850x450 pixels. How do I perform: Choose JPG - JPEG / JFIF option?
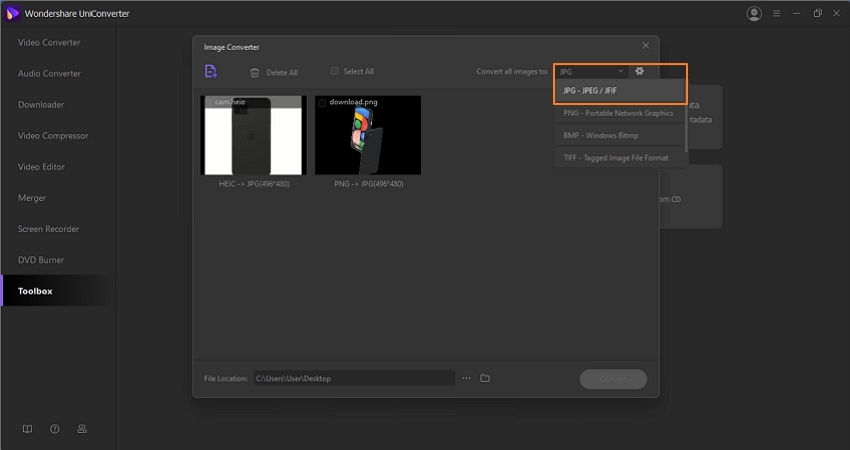(619, 91)
